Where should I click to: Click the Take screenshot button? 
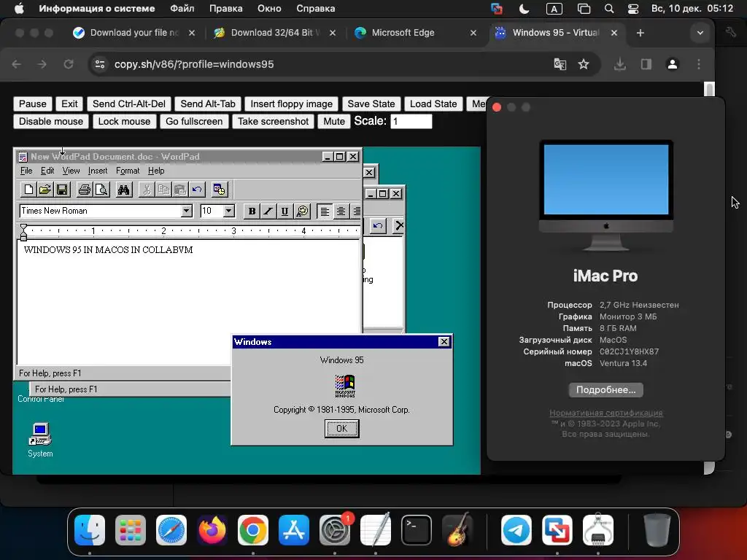pyautogui.click(x=273, y=122)
